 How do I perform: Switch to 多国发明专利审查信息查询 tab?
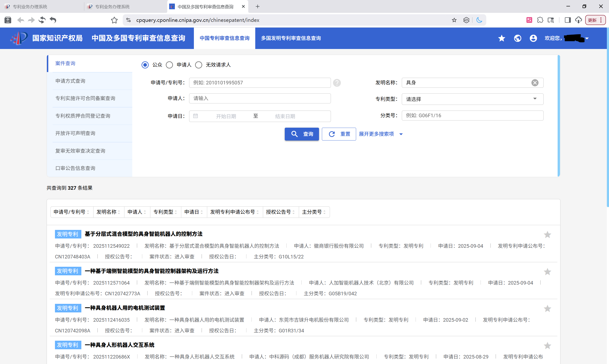pos(291,38)
